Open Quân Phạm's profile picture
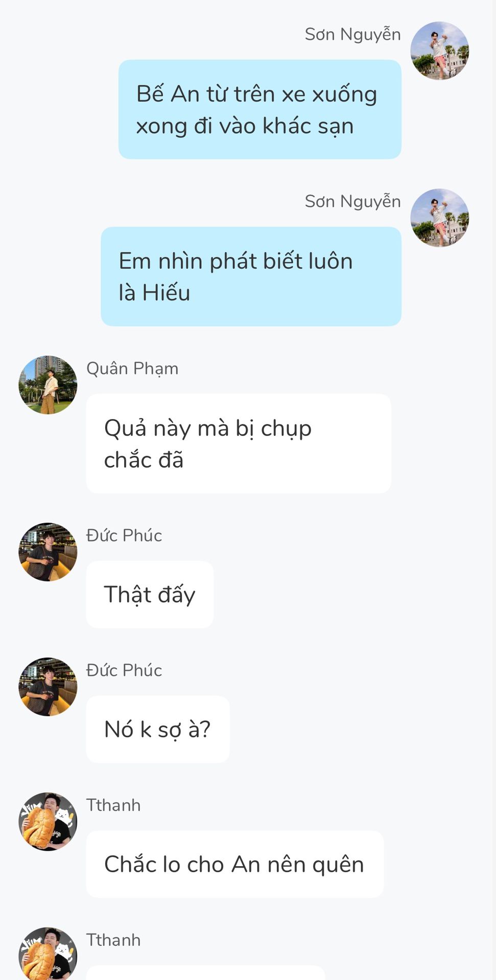This screenshot has width=496, height=980. coord(48,385)
